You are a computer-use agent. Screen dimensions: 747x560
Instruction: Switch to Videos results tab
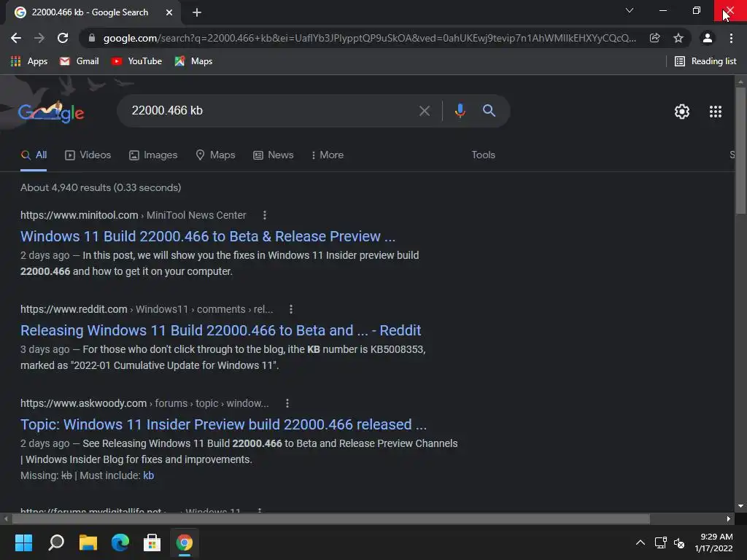coord(88,155)
